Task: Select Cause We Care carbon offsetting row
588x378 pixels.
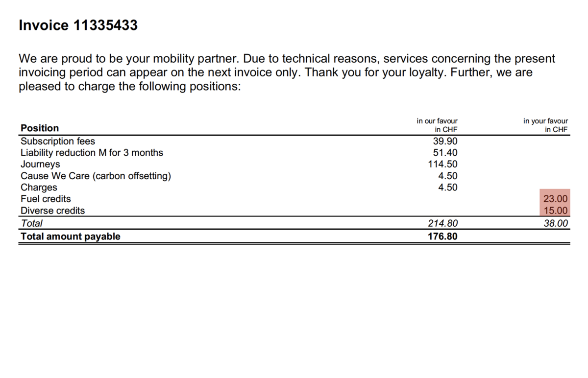Action: (96, 176)
